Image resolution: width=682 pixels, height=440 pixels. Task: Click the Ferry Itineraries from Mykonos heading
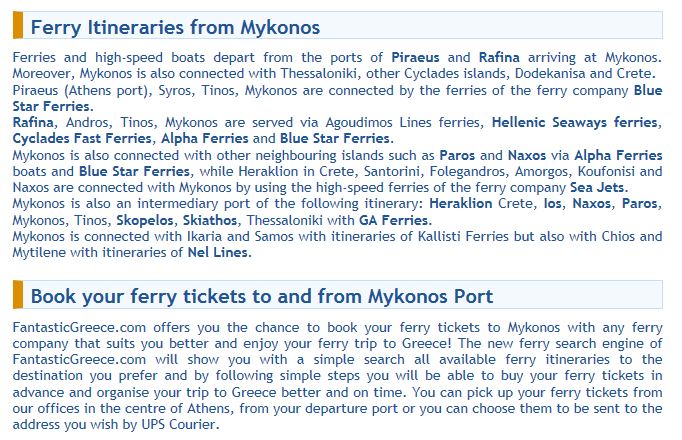(175, 27)
